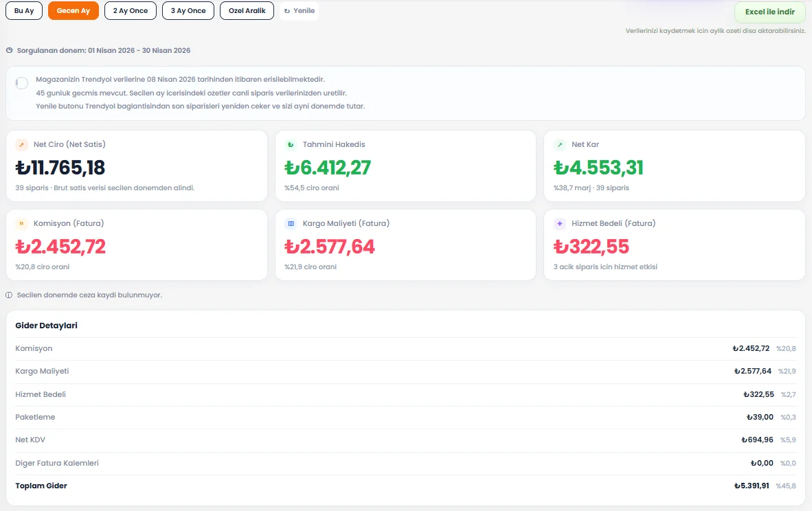This screenshot has width=812, height=511.
Task: Click the info circle in Trendyol notice
Action: point(22,83)
